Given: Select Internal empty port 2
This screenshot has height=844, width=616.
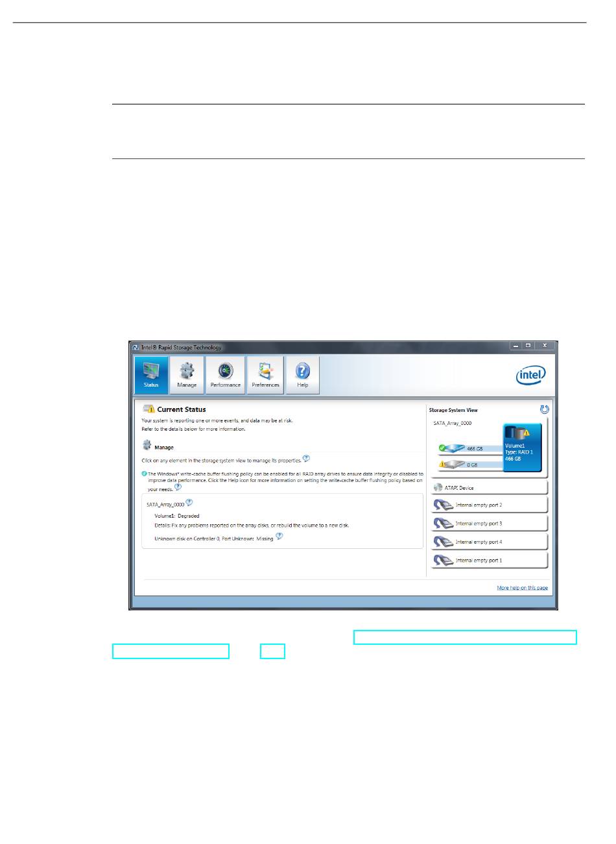Looking at the screenshot, I should click(490, 505).
